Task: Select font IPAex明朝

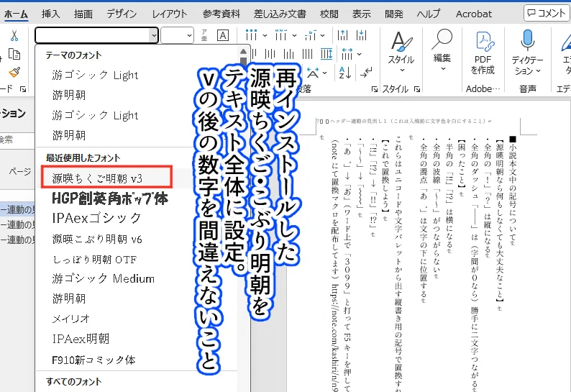Action: point(81,339)
